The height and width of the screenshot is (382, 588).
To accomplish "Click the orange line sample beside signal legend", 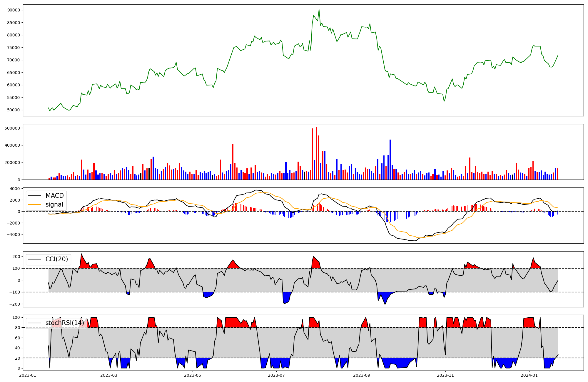I will (35, 205).
